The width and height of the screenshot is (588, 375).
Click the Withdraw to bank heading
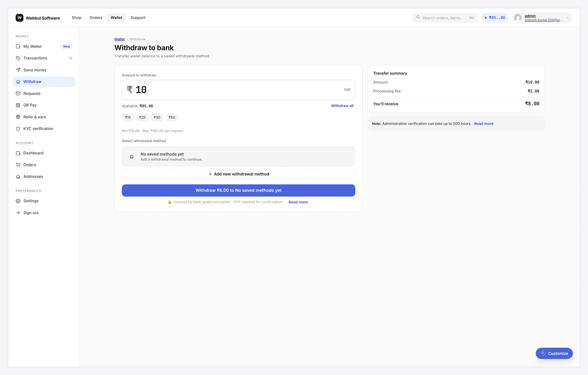pyautogui.click(x=144, y=48)
